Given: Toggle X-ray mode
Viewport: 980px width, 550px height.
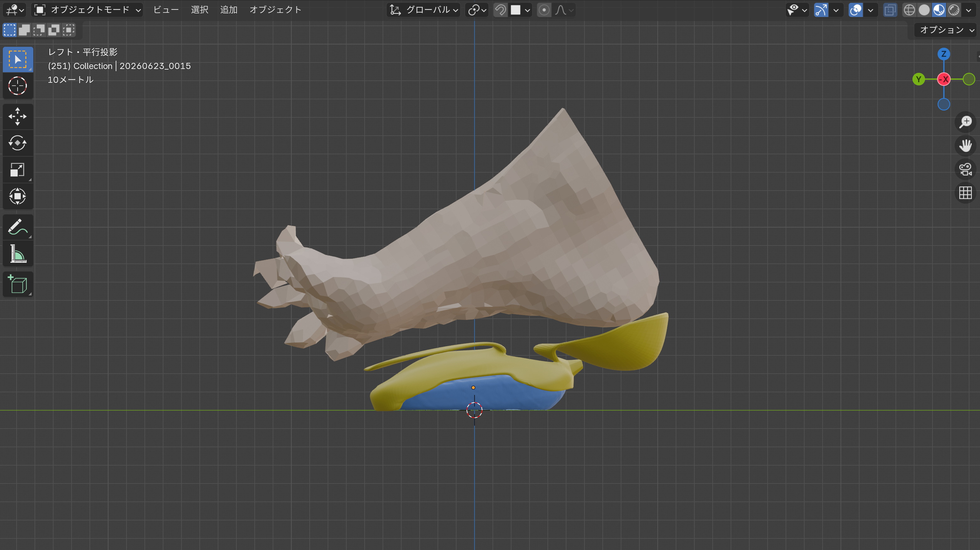Looking at the screenshot, I should [x=890, y=10].
